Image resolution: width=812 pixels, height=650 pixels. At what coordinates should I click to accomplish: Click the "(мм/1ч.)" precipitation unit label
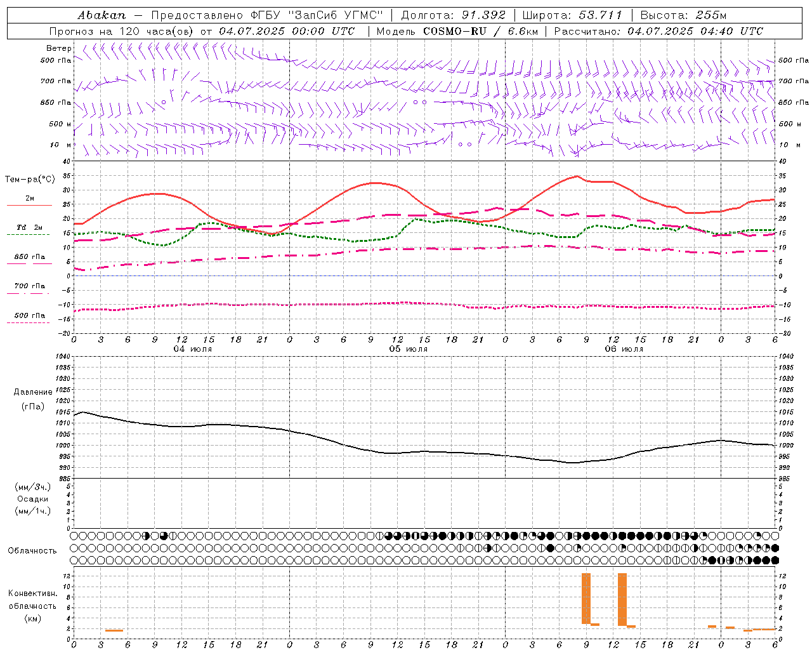33,511
